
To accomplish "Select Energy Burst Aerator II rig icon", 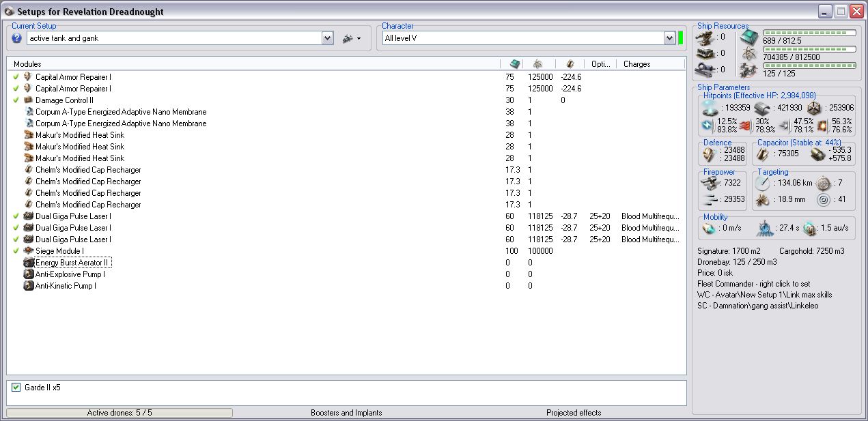I will pos(28,263).
